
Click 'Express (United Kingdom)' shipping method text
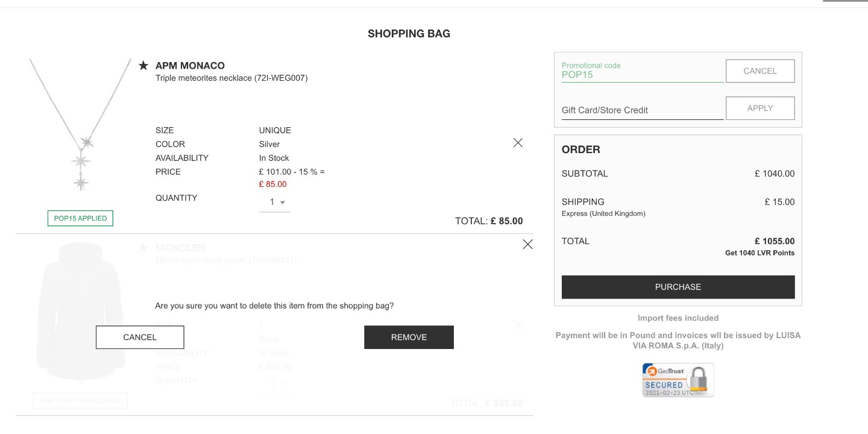click(603, 213)
